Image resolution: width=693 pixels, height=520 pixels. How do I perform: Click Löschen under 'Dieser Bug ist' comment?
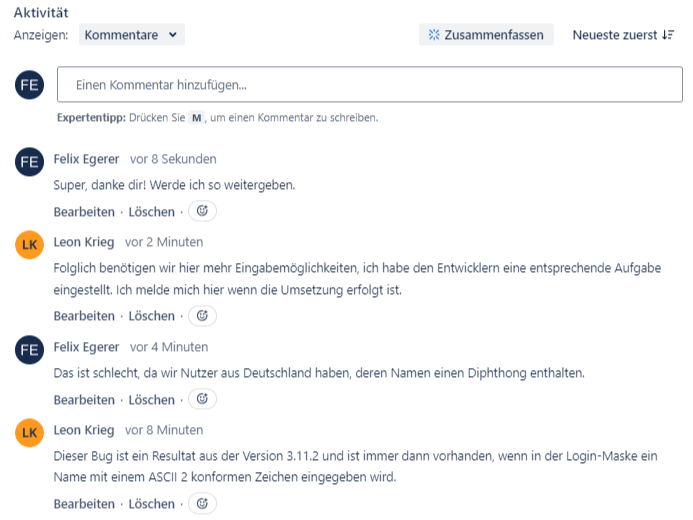point(152,504)
